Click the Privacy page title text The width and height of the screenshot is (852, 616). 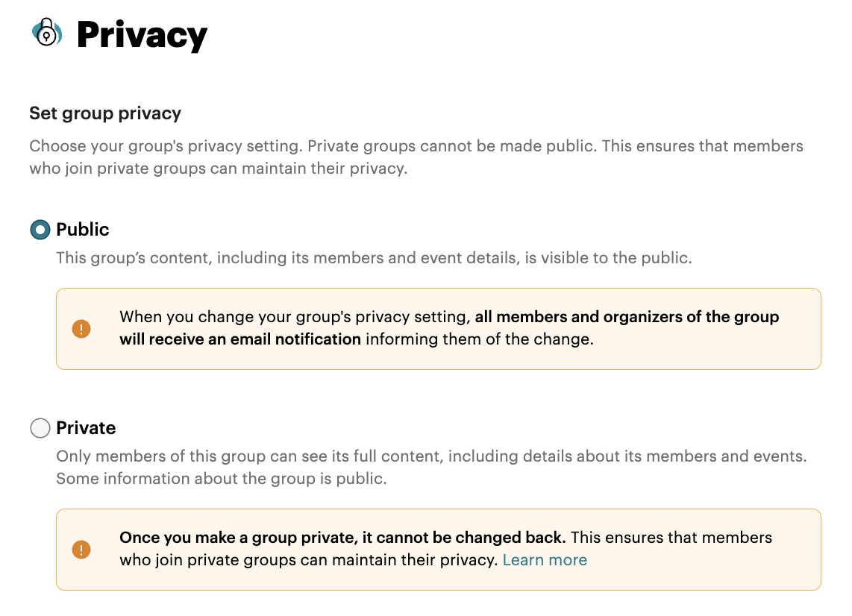(x=142, y=35)
